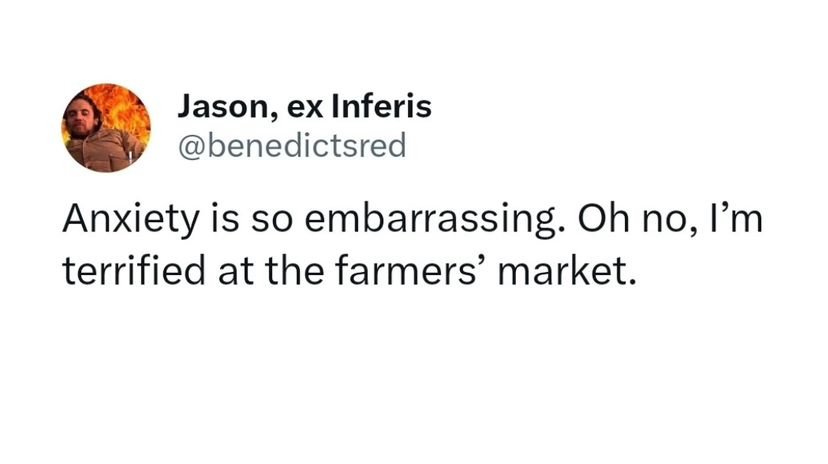Click the @ symbol of the handle
The image size is (828, 464).
192,147
